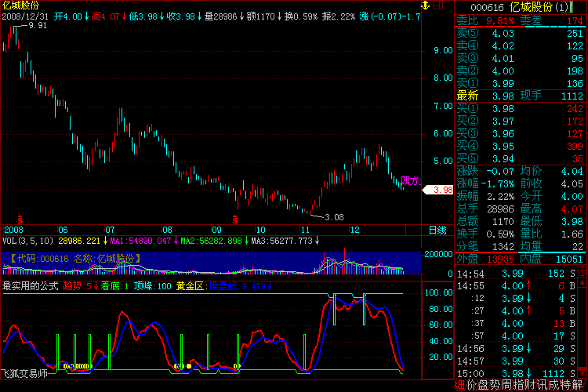Click the magenta 四方 label on the chart
Screen dimensions: 588x392
[x=411, y=181]
